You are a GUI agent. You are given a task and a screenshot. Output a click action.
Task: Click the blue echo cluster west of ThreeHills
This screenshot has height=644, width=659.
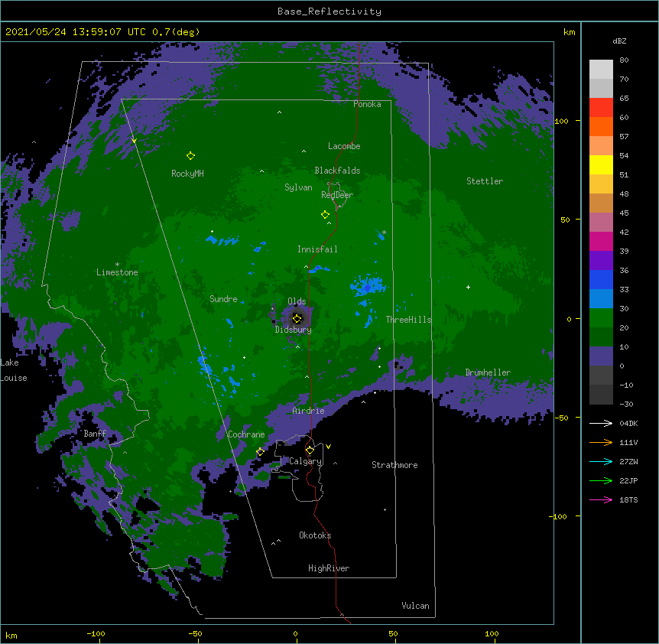click(x=367, y=285)
